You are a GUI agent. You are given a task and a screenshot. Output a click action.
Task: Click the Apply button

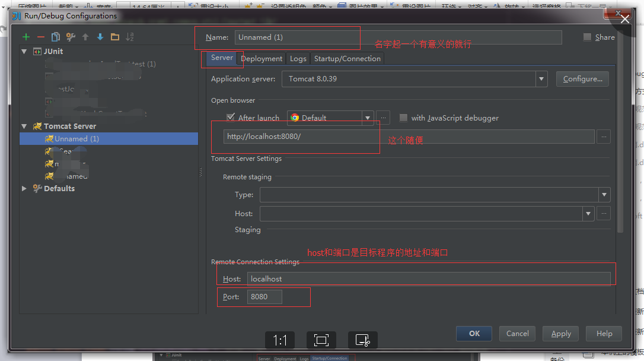(x=560, y=334)
